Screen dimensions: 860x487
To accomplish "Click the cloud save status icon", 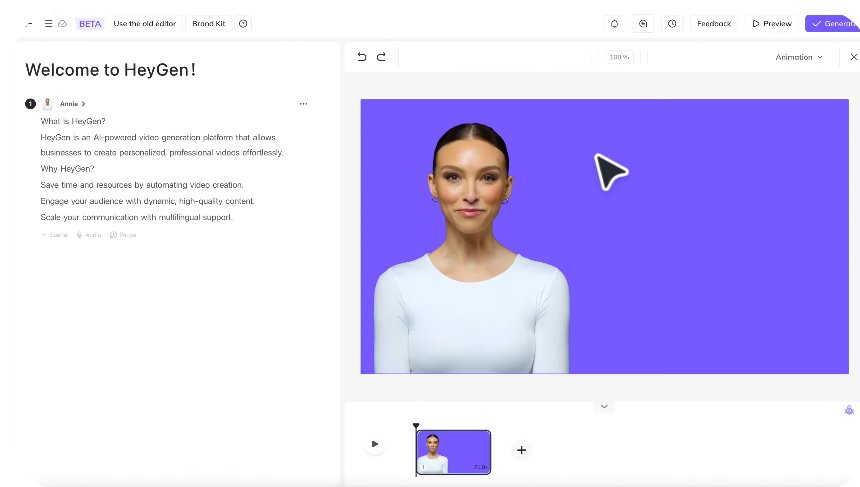I will tap(63, 24).
